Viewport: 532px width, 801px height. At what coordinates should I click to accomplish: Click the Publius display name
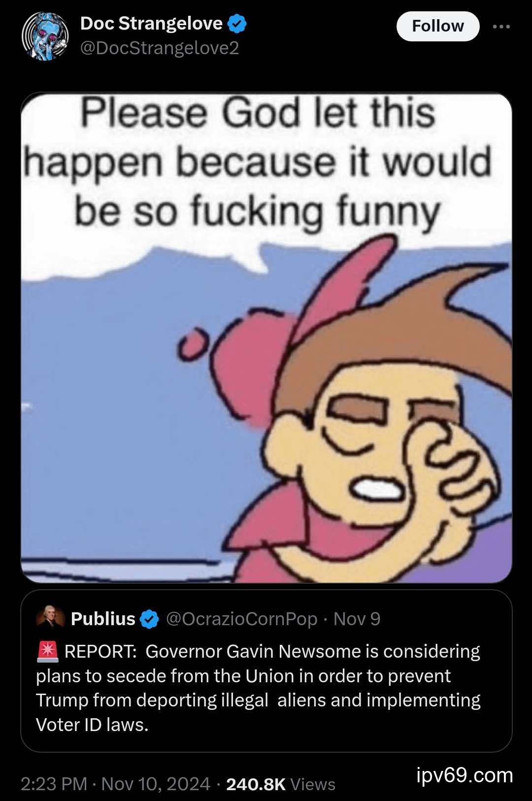(103, 619)
